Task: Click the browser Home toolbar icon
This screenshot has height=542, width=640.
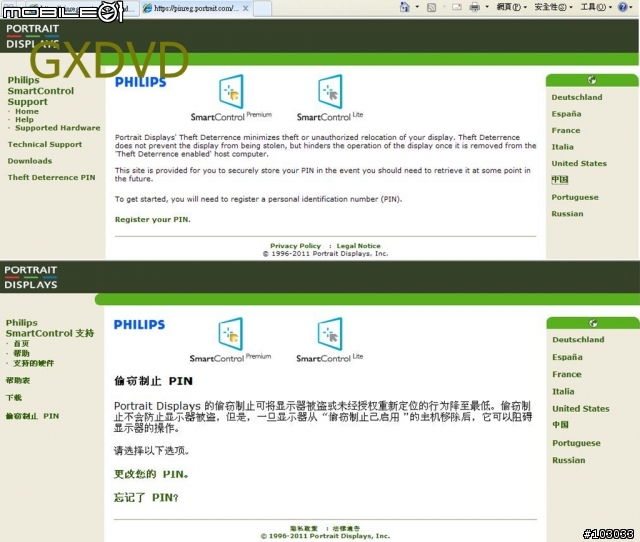Action: pos(404,7)
